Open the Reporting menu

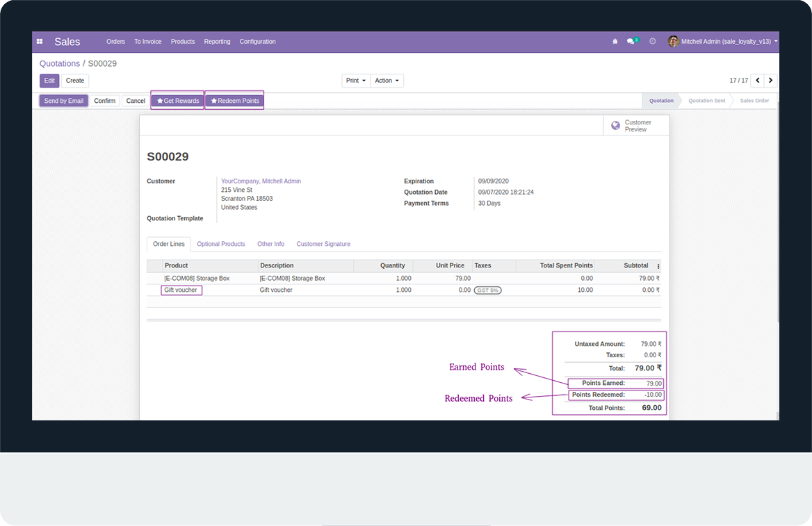(217, 42)
